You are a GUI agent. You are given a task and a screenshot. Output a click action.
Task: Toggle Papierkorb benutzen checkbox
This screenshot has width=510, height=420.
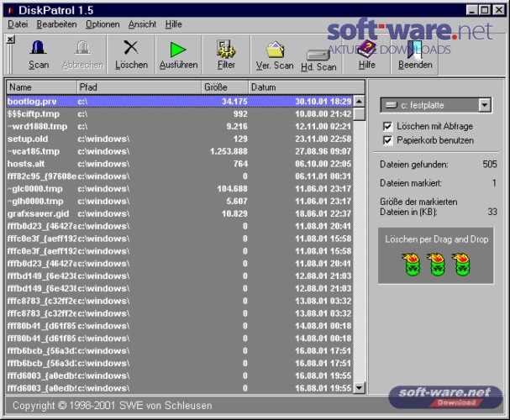click(x=387, y=140)
